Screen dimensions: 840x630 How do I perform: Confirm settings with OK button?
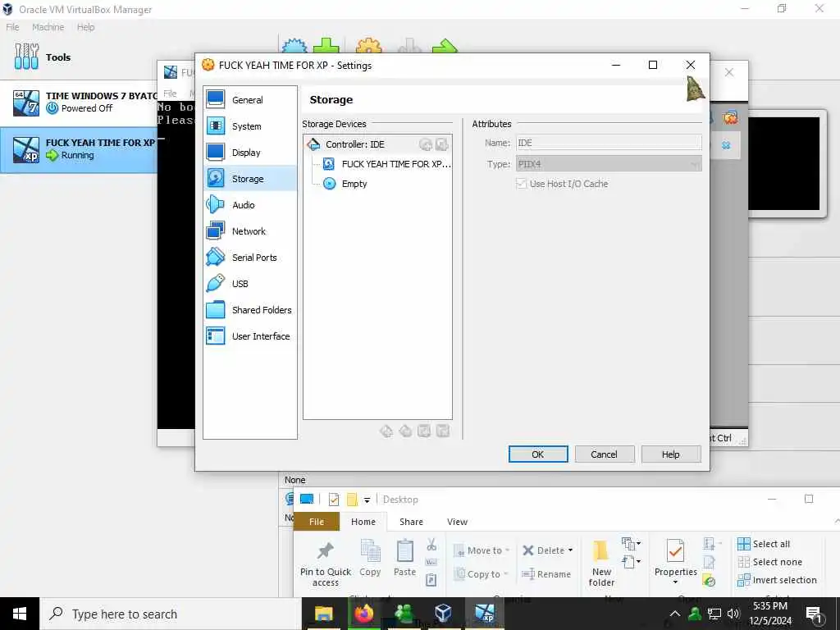point(538,454)
